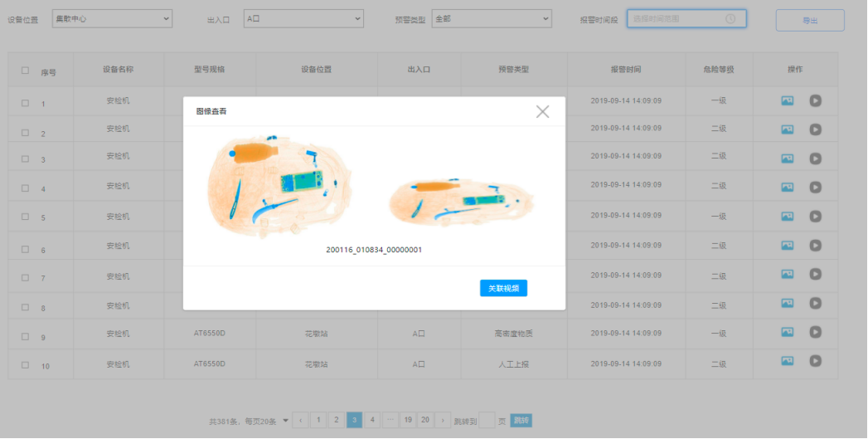Expand the 出入口 dropdown
The height and width of the screenshot is (439, 868).
coord(304,17)
